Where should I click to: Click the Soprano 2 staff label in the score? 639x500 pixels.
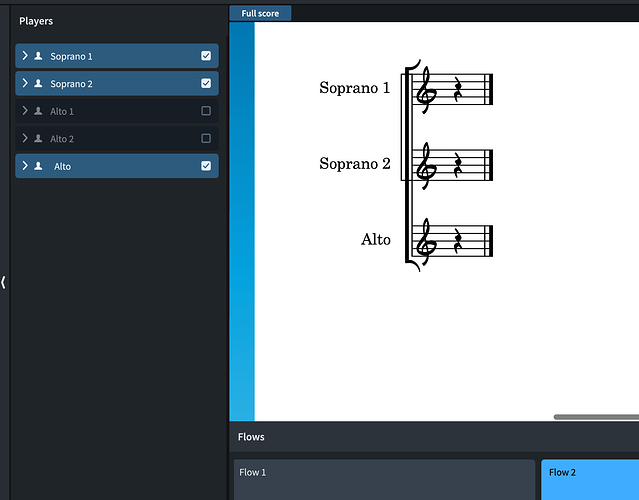(x=355, y=163)
